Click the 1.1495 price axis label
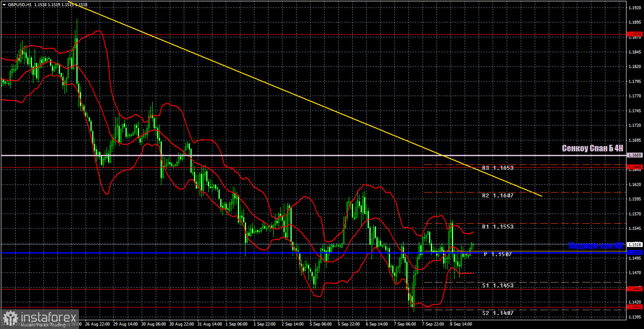The width and height of the screenshot is (644, 329). (634, 258)
